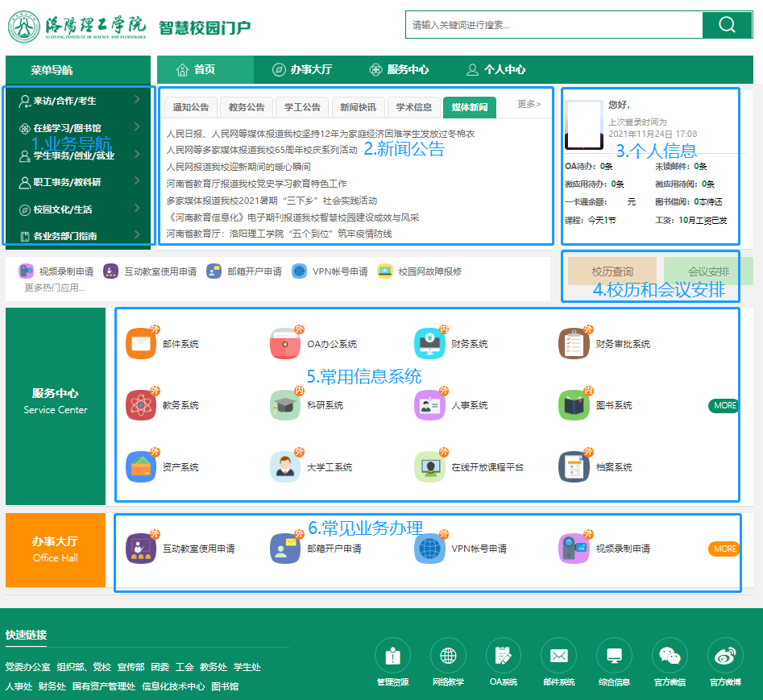
Task: Click the VPN帐号申请 globe icon in 办事大厅
Action: (429, 549)
